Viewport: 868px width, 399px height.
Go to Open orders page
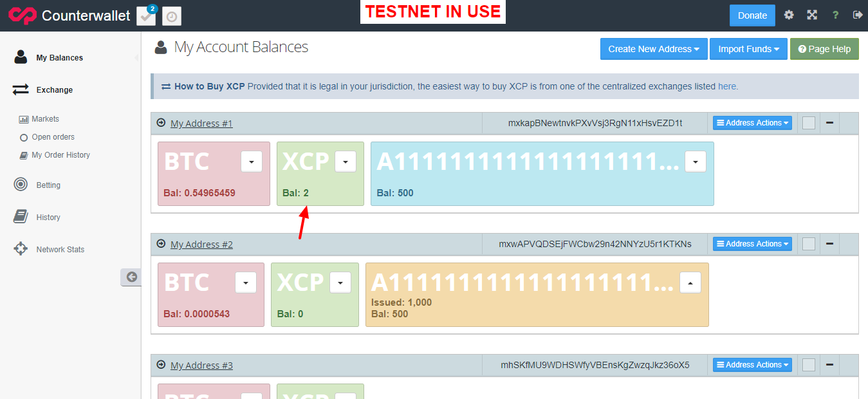53,137
